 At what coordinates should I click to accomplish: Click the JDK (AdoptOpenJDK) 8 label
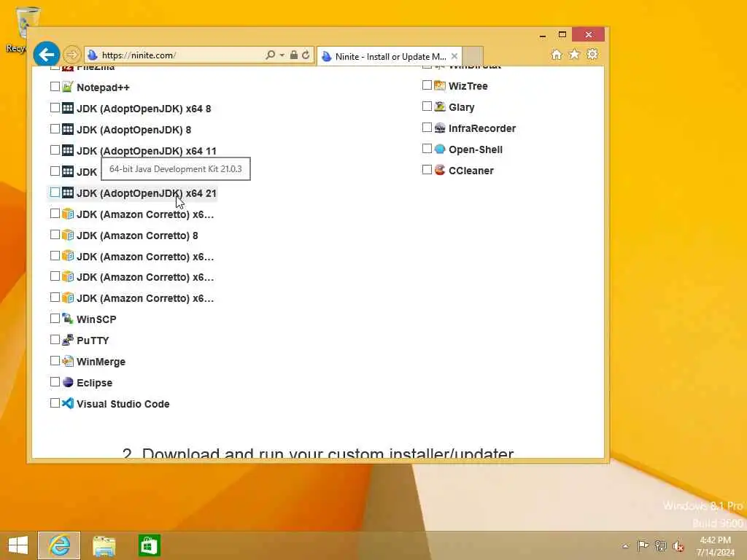pyautogui.click(x=134, y=130)
